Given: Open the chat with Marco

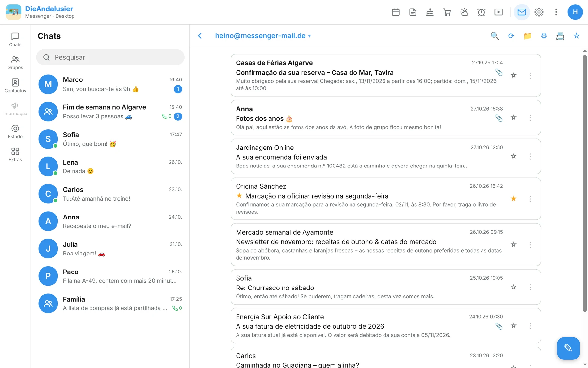Looking at the screenshot, I should pyautogui.click(x=110, y=84).
